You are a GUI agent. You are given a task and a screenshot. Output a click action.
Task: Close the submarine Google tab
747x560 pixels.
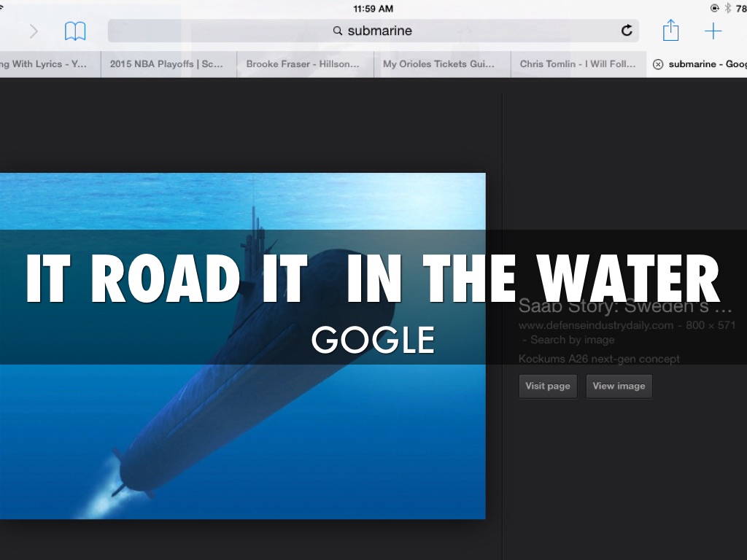(658, 64)
